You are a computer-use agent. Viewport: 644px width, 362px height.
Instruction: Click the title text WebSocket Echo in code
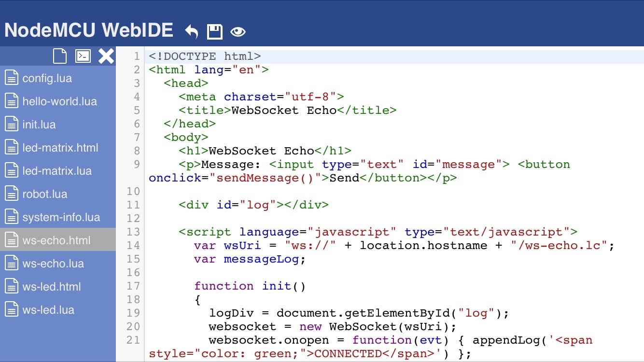pos(284,111)
